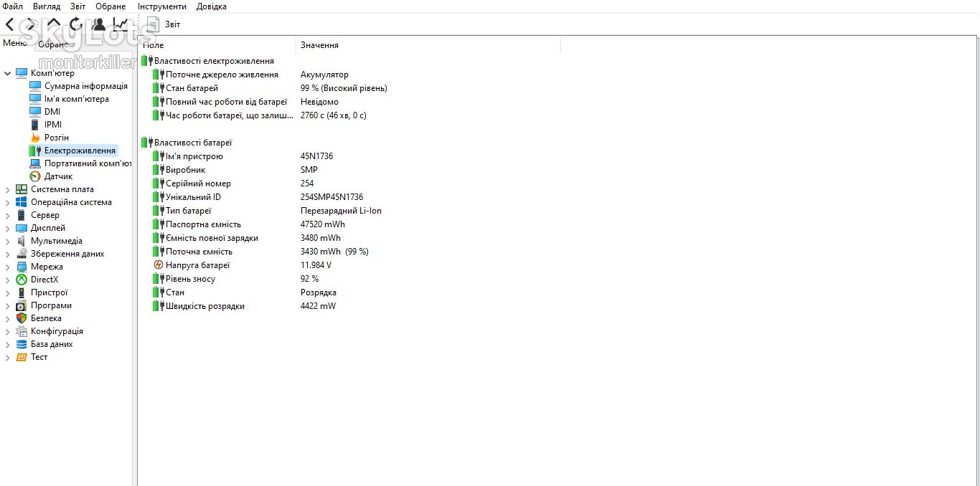Sort by the Поле column header

(x=217, y=45)
